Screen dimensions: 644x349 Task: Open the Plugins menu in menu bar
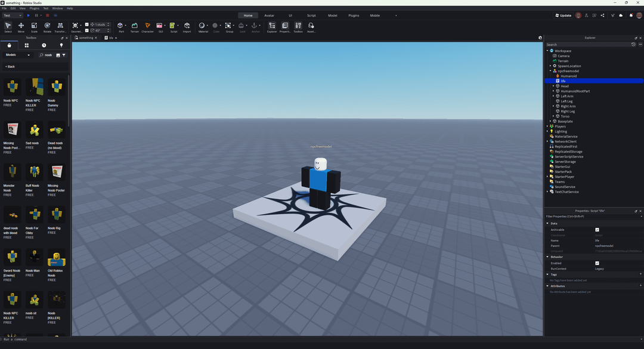(35, 8)
